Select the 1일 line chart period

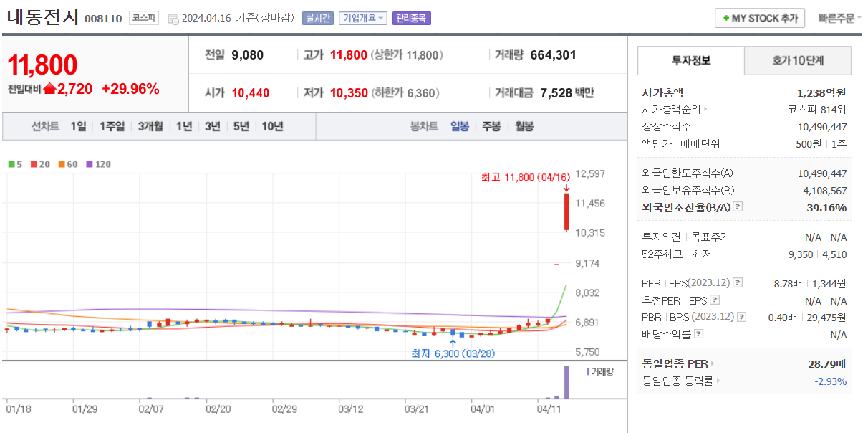pos(78,126)
